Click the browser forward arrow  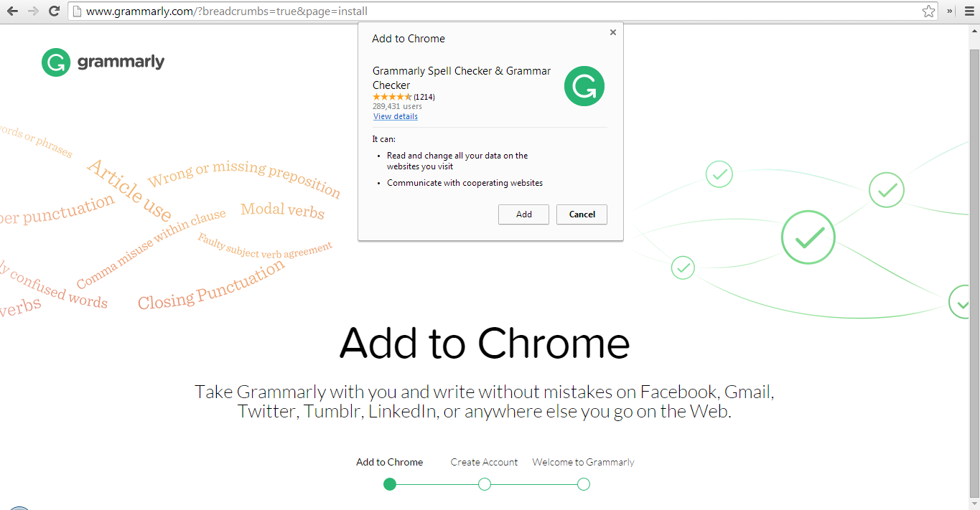pos(33,11)
